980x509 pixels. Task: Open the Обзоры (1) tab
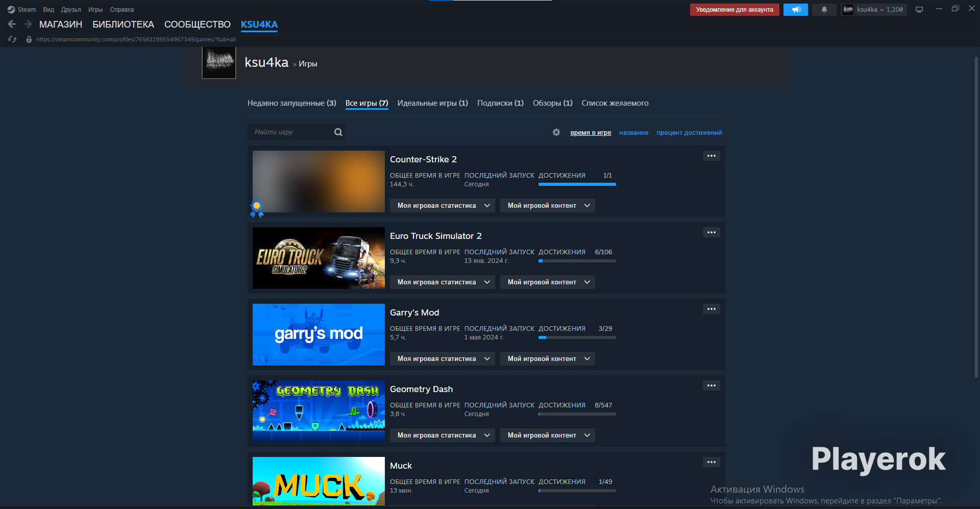[x=553, y=103]
